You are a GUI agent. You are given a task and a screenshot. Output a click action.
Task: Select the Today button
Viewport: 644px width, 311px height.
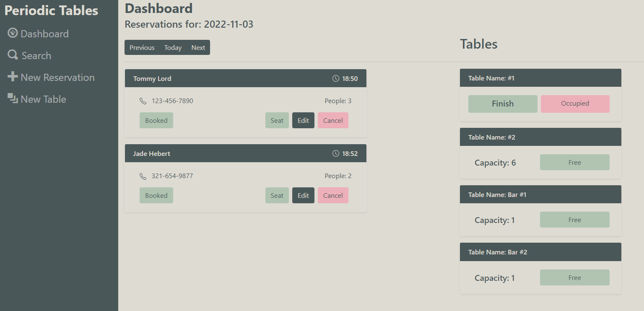click(173, 47)
